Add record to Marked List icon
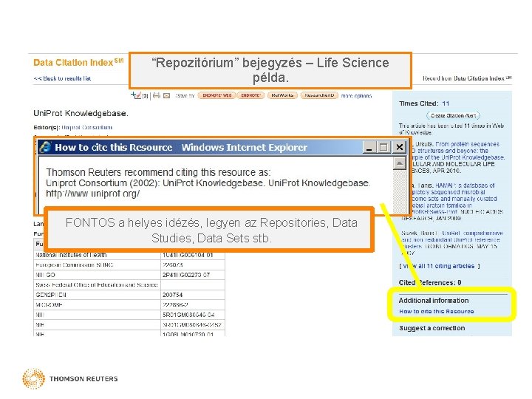 (136, 95)
